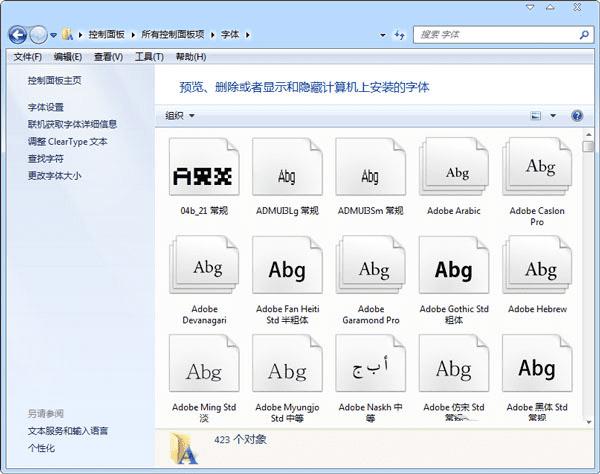Image resolution: width=600 pixels, height=474 pixels.
Task: Open address bar history dropdown arrow
Action: 383,35
